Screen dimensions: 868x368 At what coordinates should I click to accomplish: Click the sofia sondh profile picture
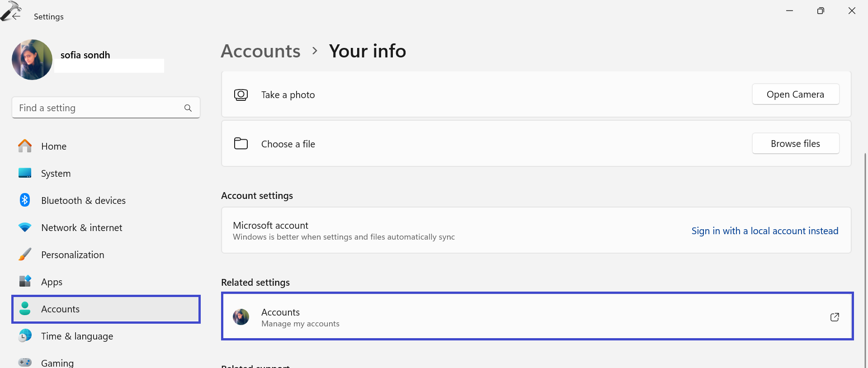coord(32,60)
